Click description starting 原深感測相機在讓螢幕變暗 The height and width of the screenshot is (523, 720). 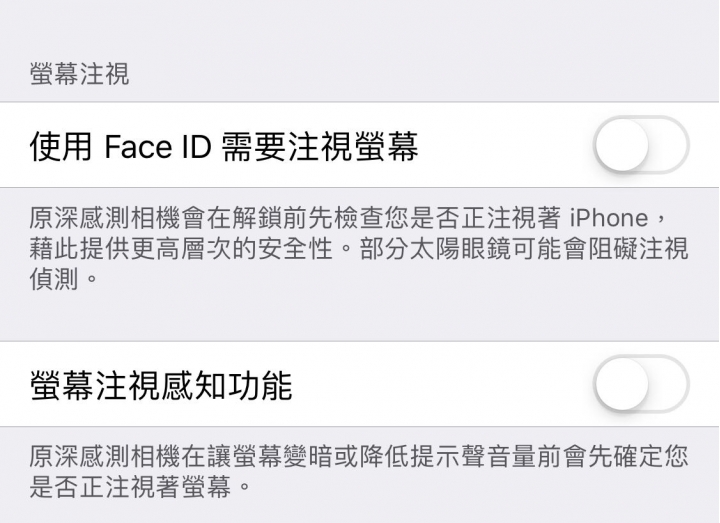click(359, 472)
